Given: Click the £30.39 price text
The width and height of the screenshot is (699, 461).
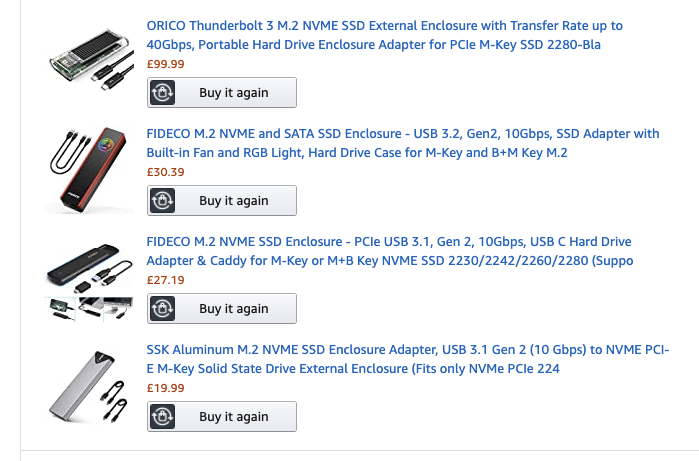Looking at the screenshot, I should (x=165, y=172).
